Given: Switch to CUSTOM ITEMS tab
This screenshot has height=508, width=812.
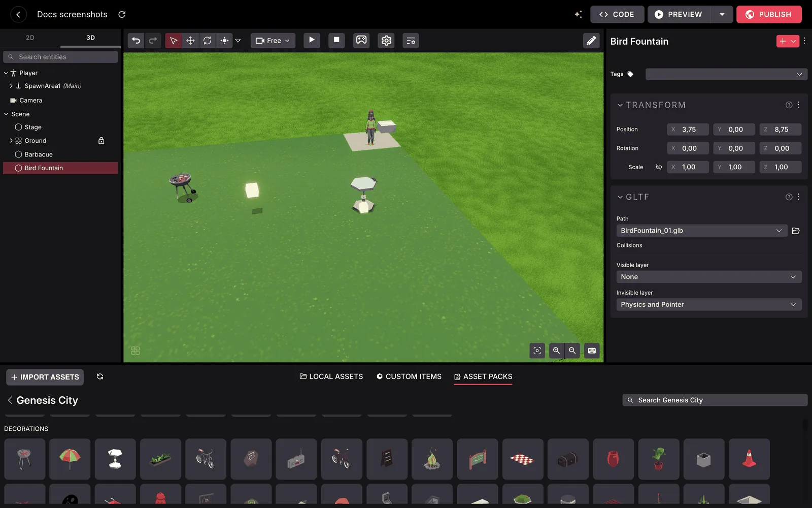Looking at the screenshot, I should pyautogui.click(x=409, y=376).
